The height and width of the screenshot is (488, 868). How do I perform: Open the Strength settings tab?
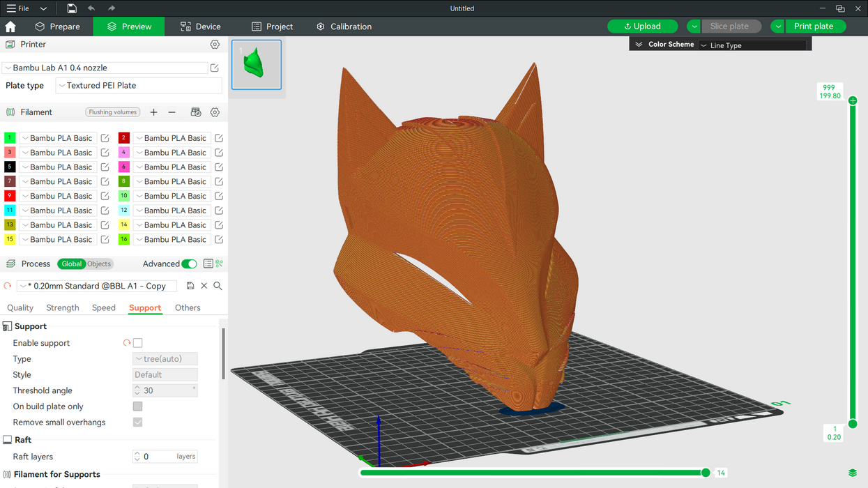point(63,307)
